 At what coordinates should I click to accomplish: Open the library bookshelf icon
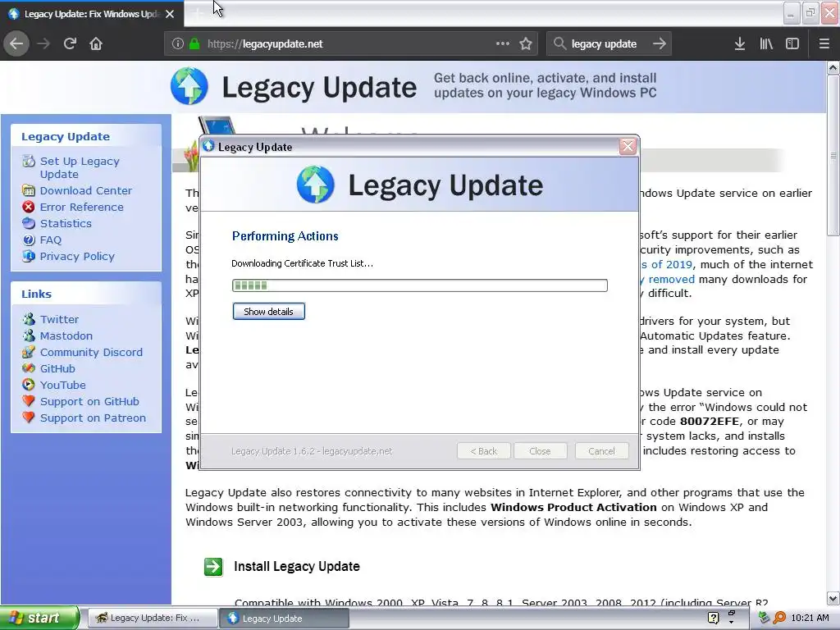tap(766, 44)
